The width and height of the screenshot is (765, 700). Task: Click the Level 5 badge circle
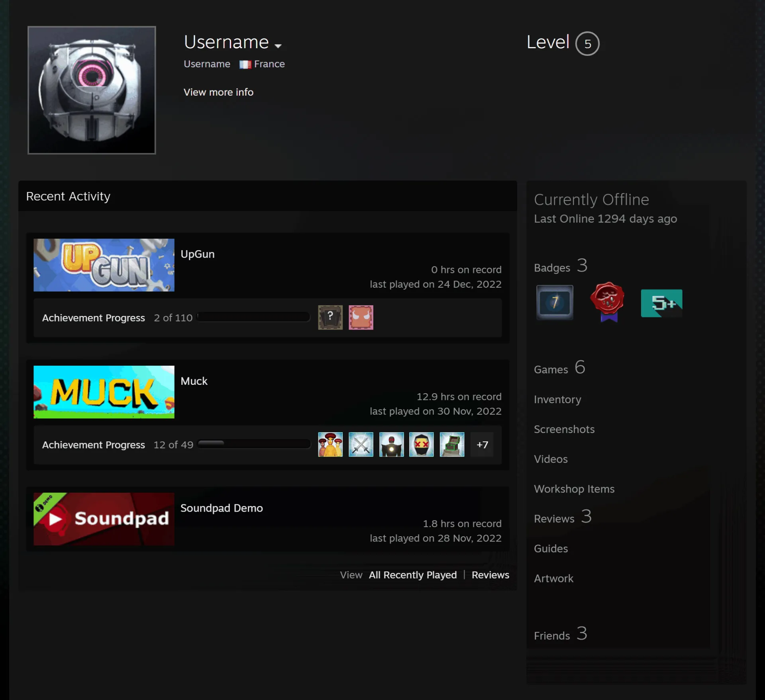[587, 43]
